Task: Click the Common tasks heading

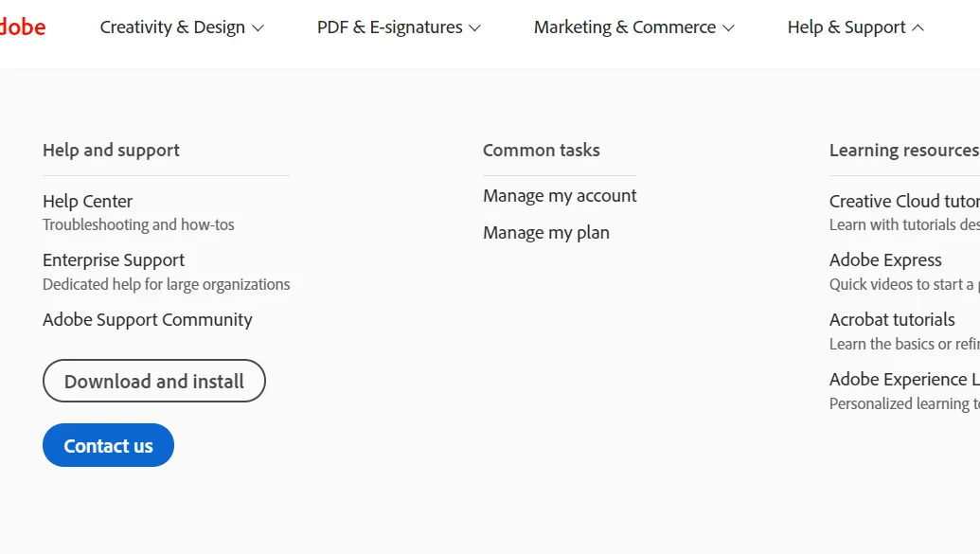Action: pos(542,150)
